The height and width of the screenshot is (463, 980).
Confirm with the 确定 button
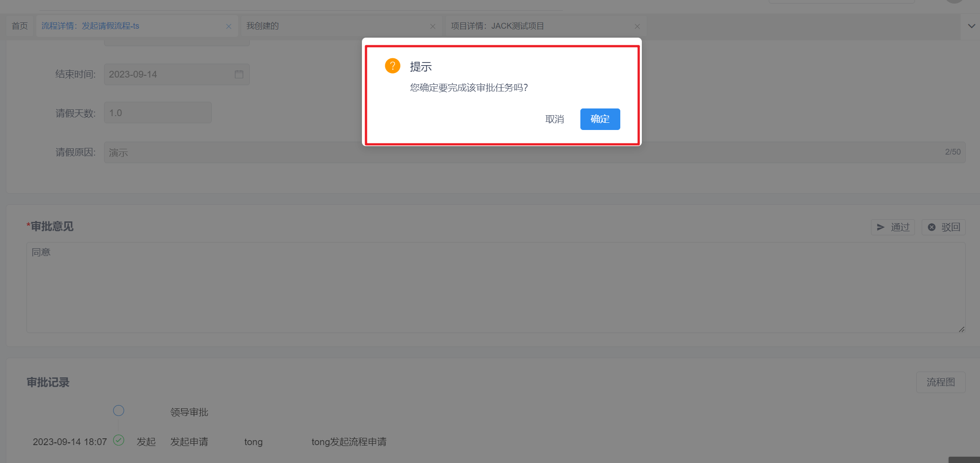(x=600, y=119)
